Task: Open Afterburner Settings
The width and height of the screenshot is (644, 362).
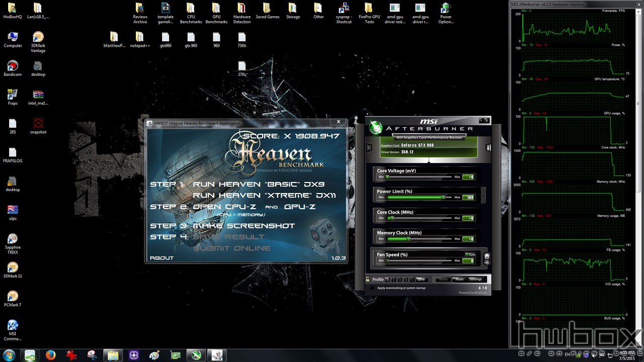Action: (x=475, y=280)
